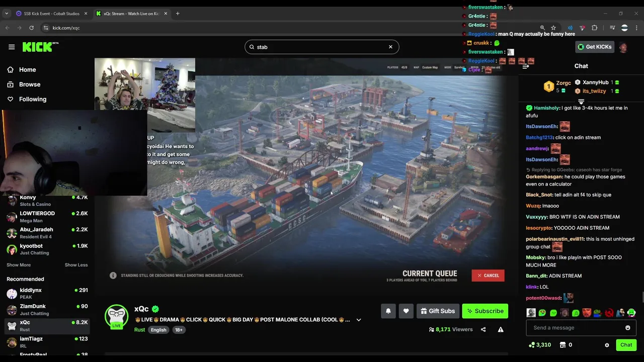Cancel the Rust queue in stream
The width and height of the screenshot is (644, 362).
[488, 276]
